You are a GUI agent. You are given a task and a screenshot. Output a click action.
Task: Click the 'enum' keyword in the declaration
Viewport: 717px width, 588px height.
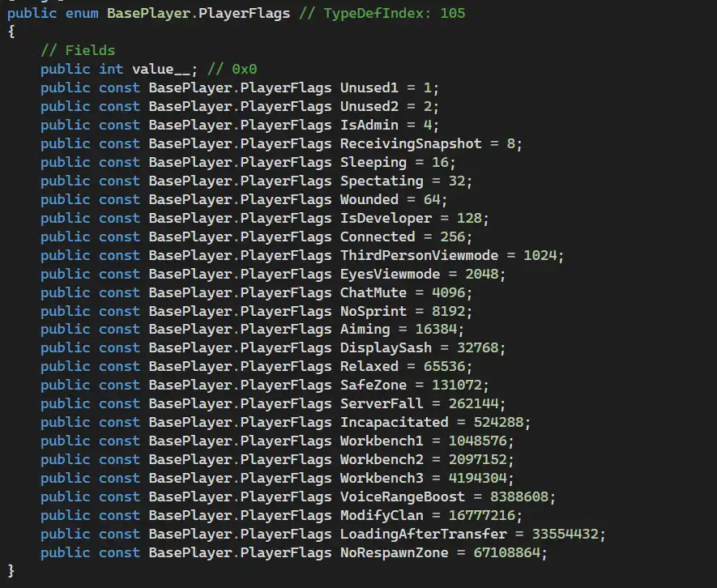pos(82,13)
